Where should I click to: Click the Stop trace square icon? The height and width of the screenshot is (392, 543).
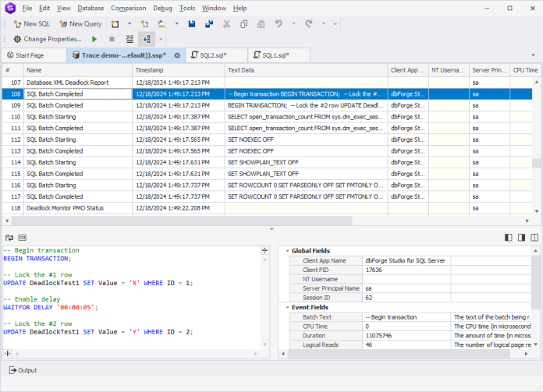click(112, 38)
